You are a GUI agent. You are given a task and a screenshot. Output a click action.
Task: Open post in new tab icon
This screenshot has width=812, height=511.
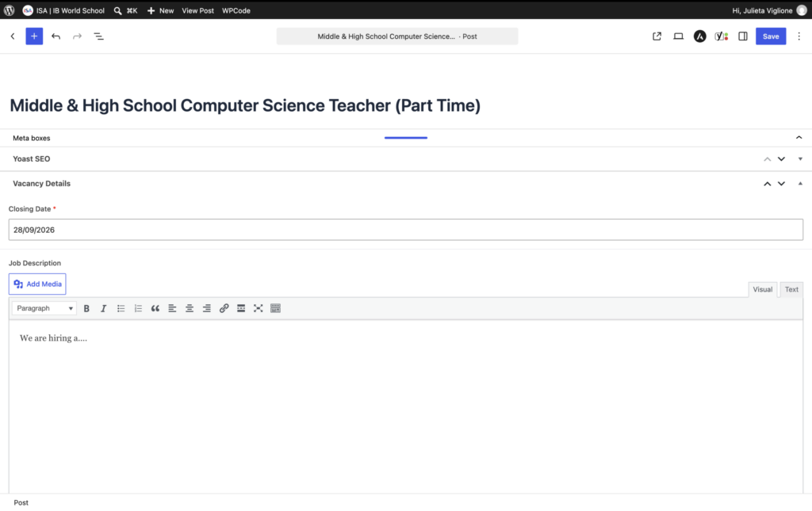pos(657,36)
